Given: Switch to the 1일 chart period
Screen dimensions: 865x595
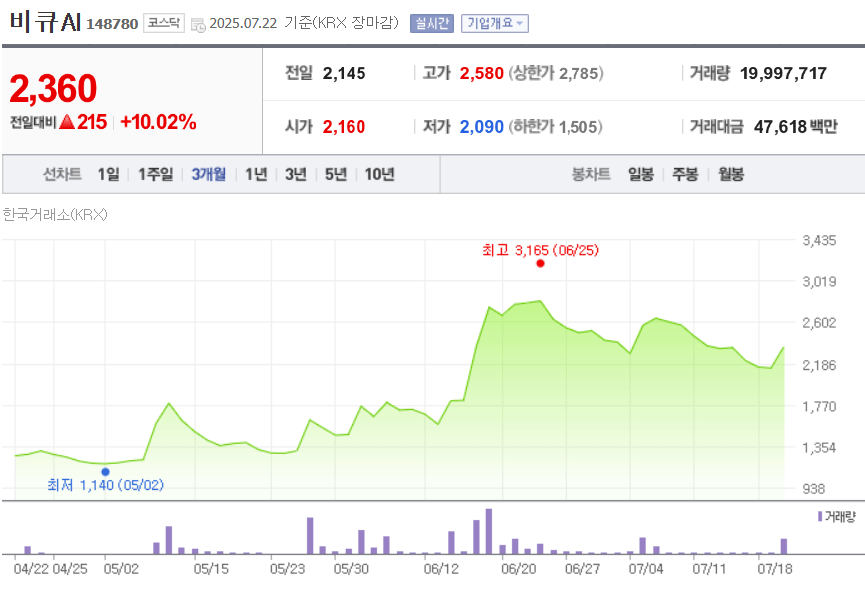Looking at the screenshot, I should point(106,174).
